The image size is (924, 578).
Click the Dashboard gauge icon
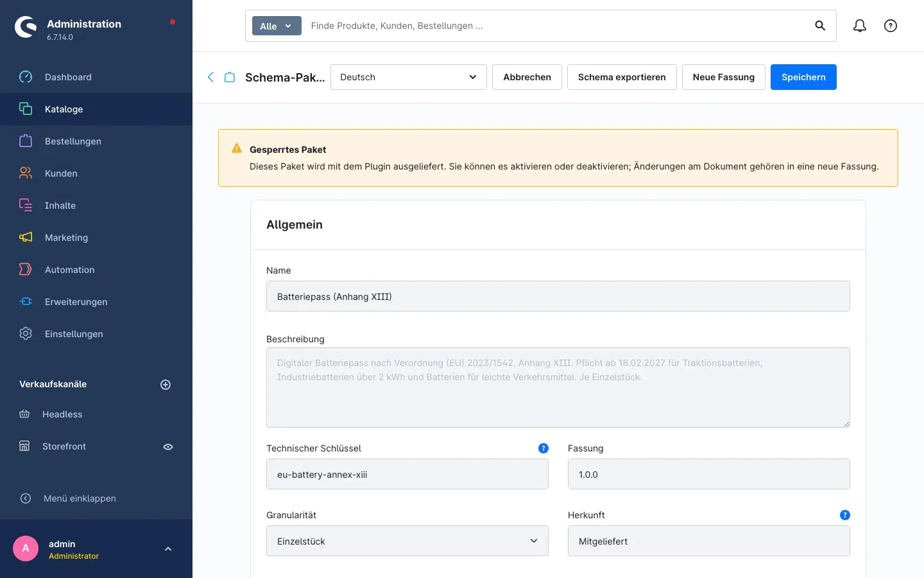[x=26, y=77]
